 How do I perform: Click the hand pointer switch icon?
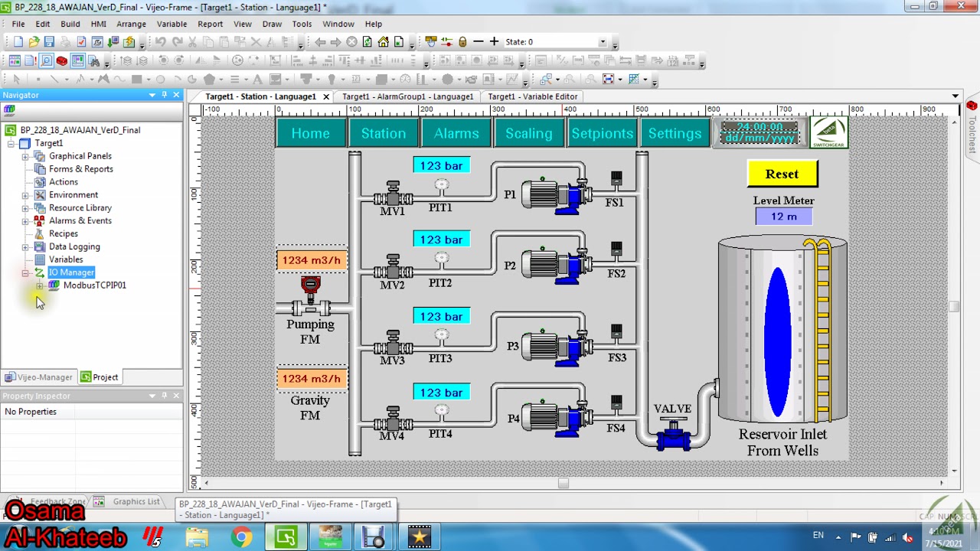coord(431,42)
